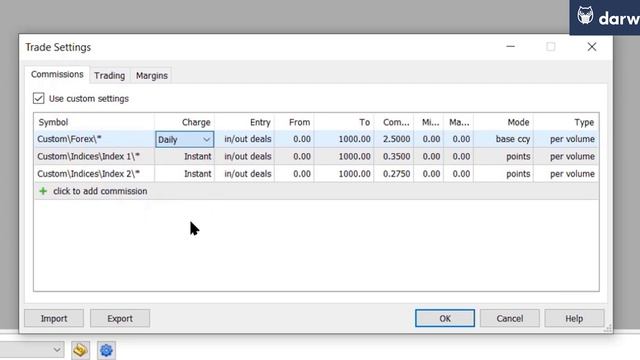Click the Export button
Viewport: 640px width, 360px height.
(x=120, y=318)
